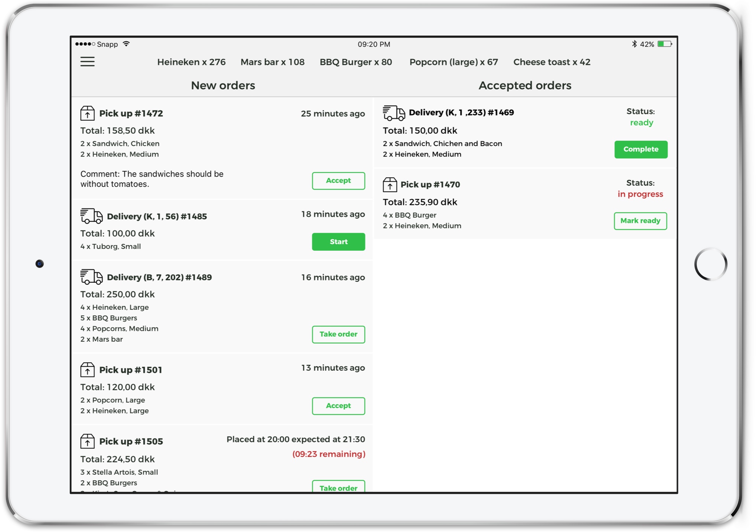Select the Mars bar x 108 summary item

point(273,62)
